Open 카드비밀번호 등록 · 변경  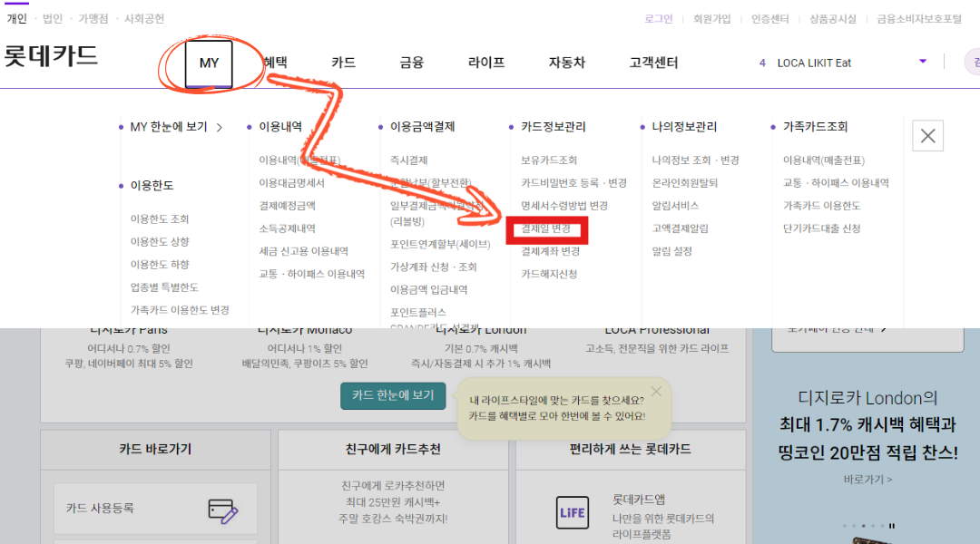[x=573, y=182]
